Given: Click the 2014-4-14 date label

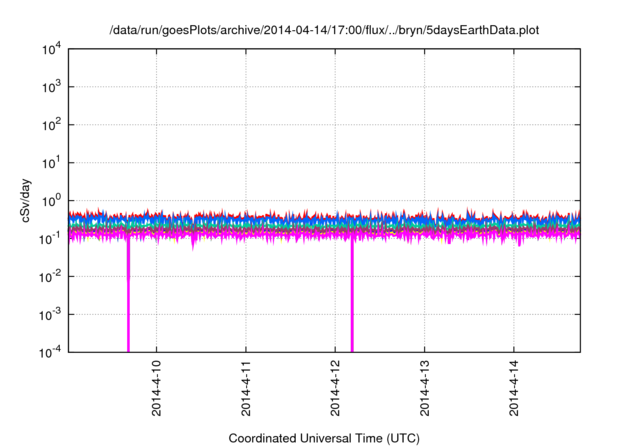Looking at the screenshot, I should (x=514, y=388).
